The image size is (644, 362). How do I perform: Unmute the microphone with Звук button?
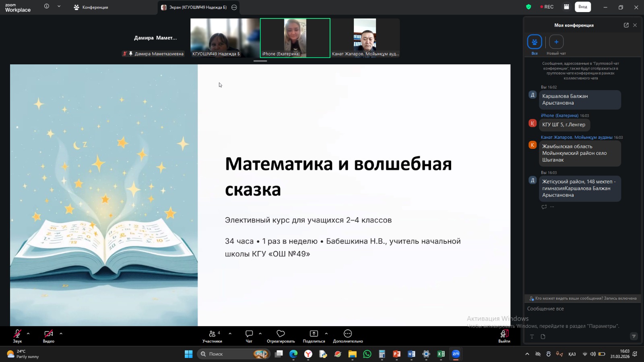[17, 336]
